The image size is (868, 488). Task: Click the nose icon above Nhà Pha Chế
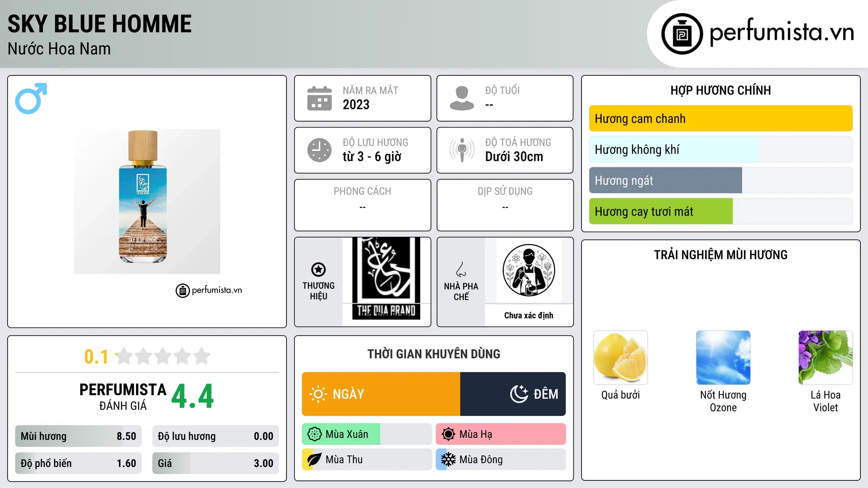tap(461, 269)
